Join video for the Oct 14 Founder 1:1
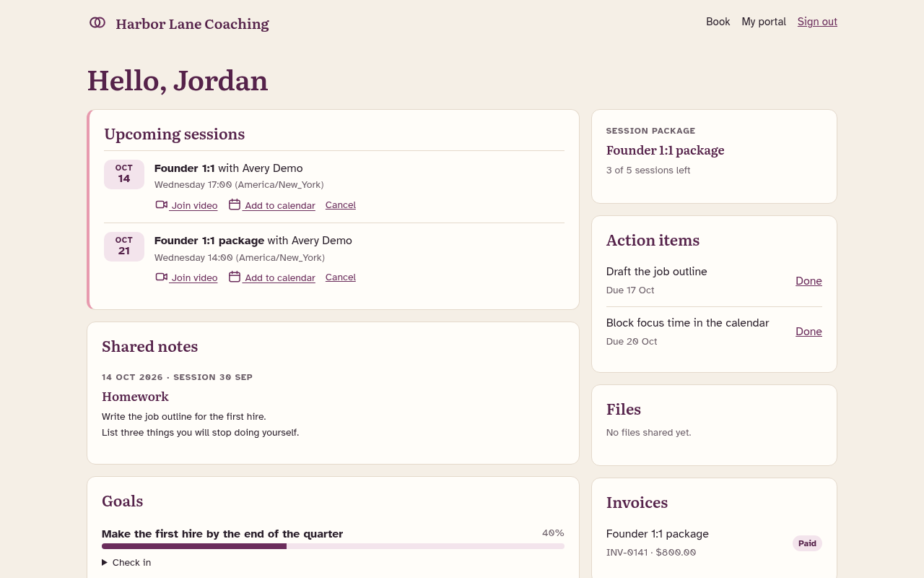The width and height of the screenshot is (924, 578). point(186,205)
